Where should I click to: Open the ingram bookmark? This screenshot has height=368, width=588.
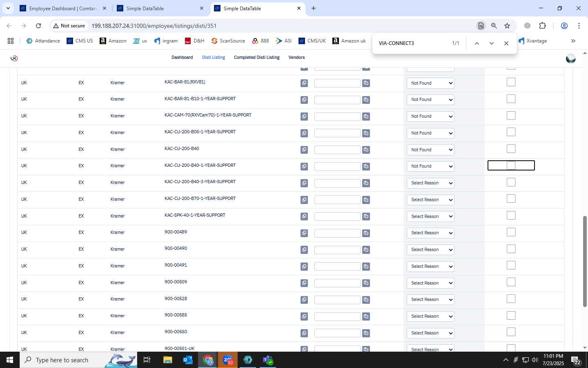tap(166, 41)
